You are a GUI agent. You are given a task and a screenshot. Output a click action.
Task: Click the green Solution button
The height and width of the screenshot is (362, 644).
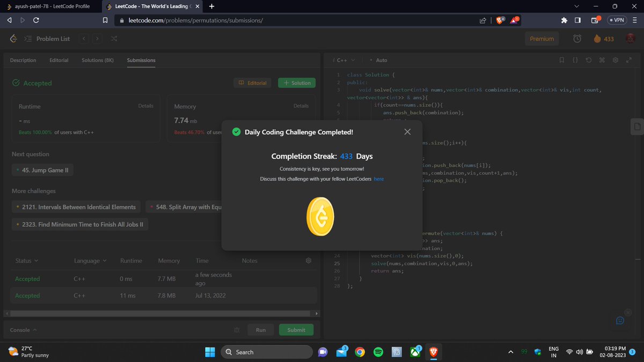pos(297,83)
